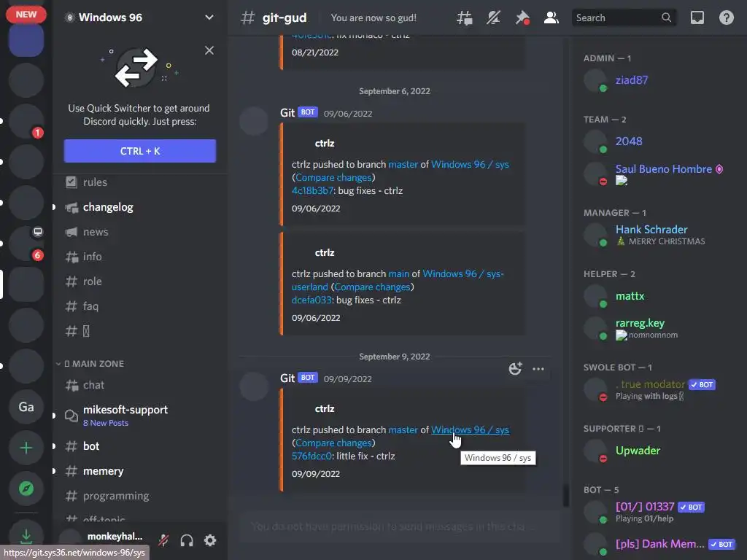747x560 pixels.
Task: Click the Discord home button under NEW
Action: (26, 39)
